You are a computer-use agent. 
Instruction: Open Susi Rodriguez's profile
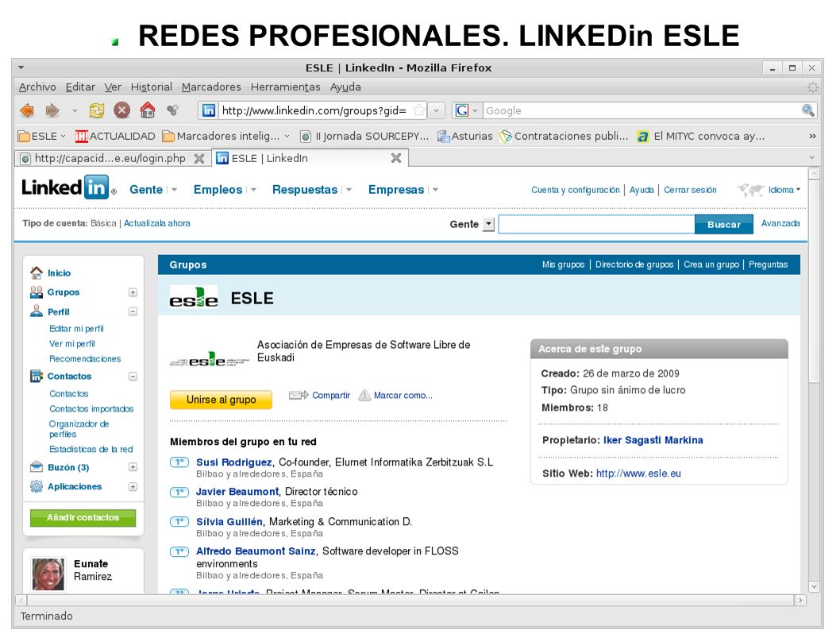(x=234, y=462)
